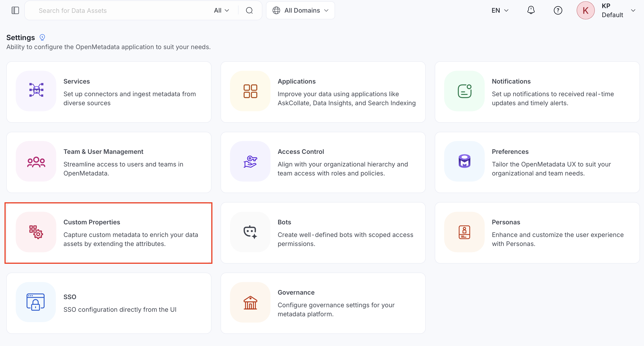Open the help question mark icon
Screen dimensions: 644x346
[558, 10]
